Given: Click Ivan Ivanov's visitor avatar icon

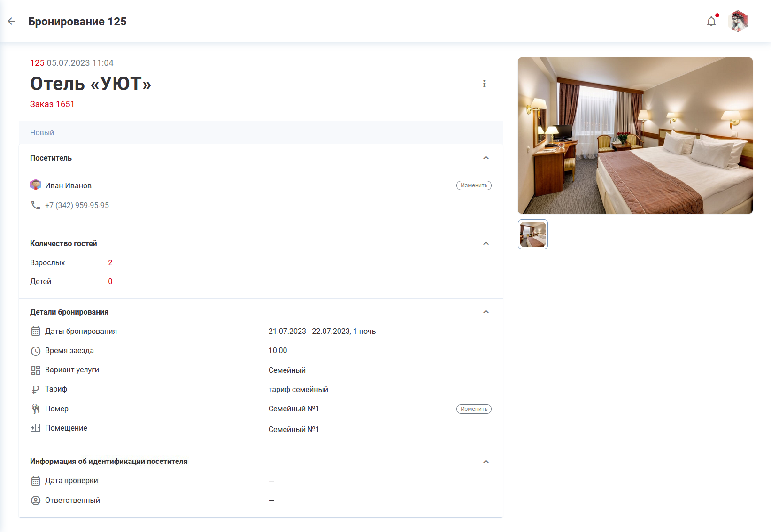Looking at the screenshot, I should tap(36, 185).
